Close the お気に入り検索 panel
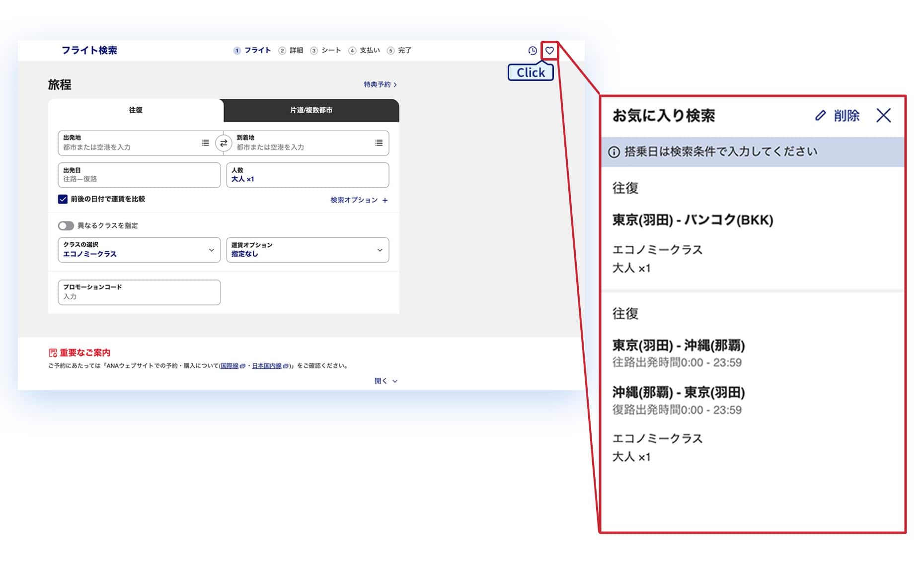This screenshot has width=924, height=571. [x=883, y=116]
